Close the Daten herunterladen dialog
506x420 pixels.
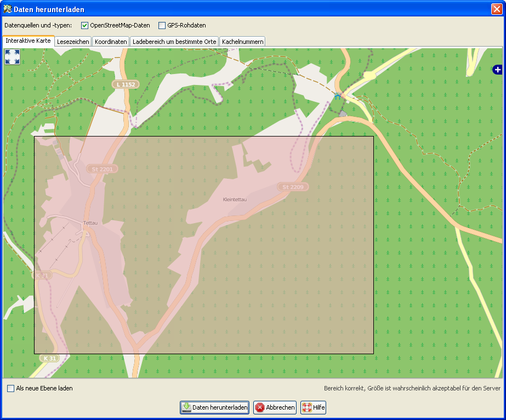(497, 8)
